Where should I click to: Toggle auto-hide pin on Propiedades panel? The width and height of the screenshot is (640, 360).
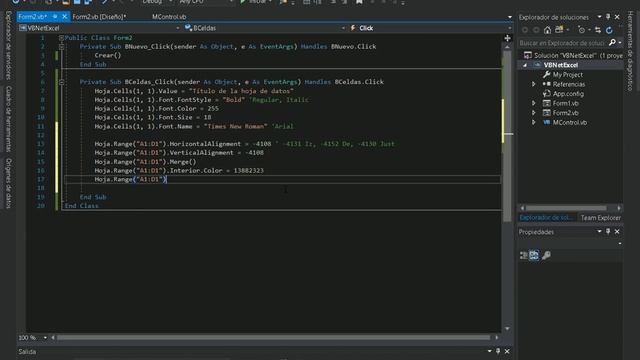point(608,231)
